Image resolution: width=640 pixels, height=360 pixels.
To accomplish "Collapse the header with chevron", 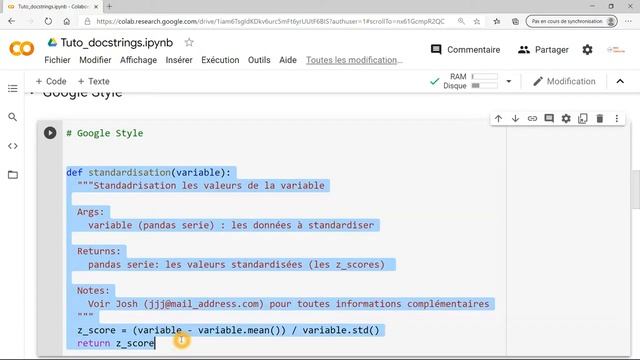I will [620, 81].
